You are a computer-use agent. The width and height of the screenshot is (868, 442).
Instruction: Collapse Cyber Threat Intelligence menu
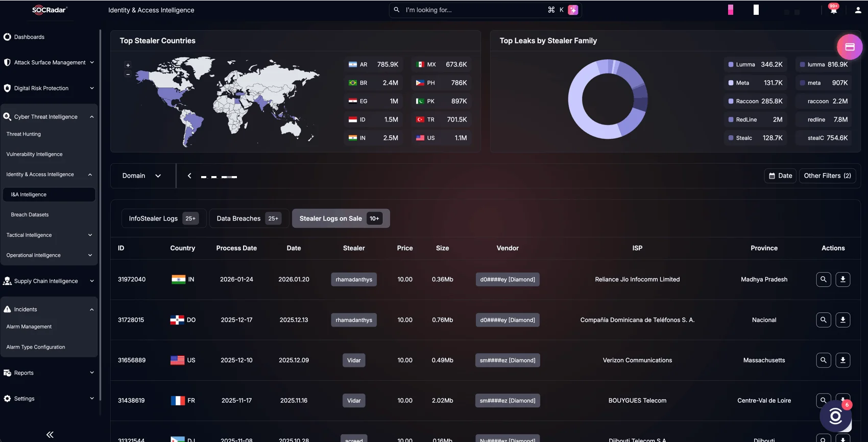[49, 116]
